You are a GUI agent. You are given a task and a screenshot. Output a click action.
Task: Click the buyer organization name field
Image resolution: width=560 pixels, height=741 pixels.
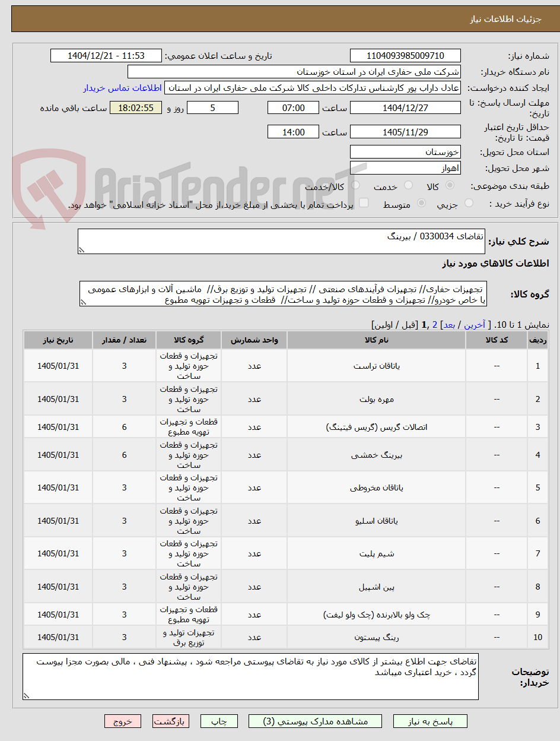[x=294, y=72]
